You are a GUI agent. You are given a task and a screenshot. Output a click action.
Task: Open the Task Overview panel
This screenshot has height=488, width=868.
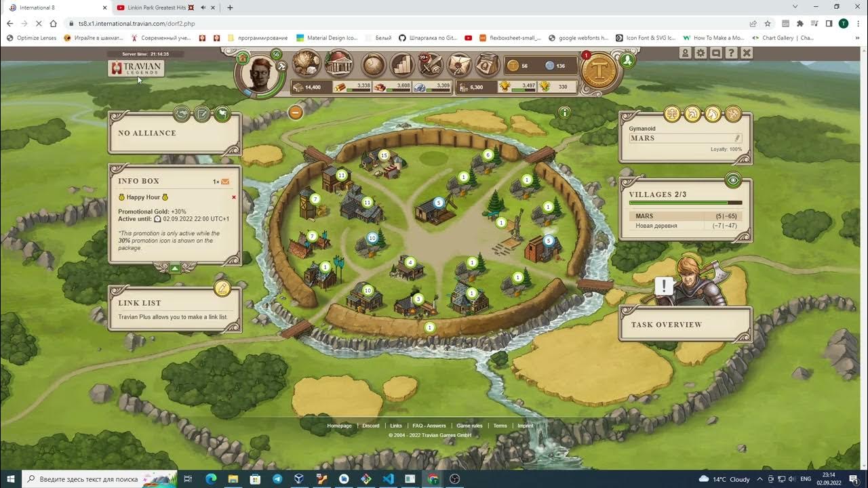pos(685,325)
